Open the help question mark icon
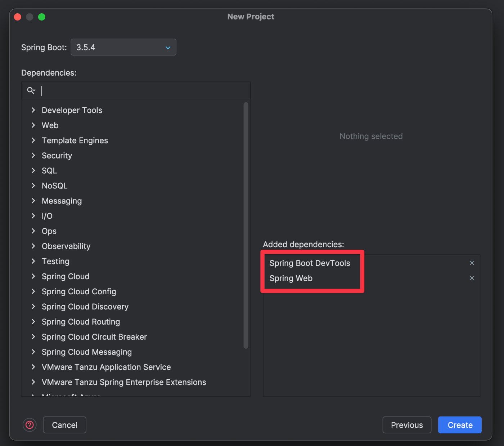The width and height of the screenshot is (504, 446). click(x=30, y=425)
